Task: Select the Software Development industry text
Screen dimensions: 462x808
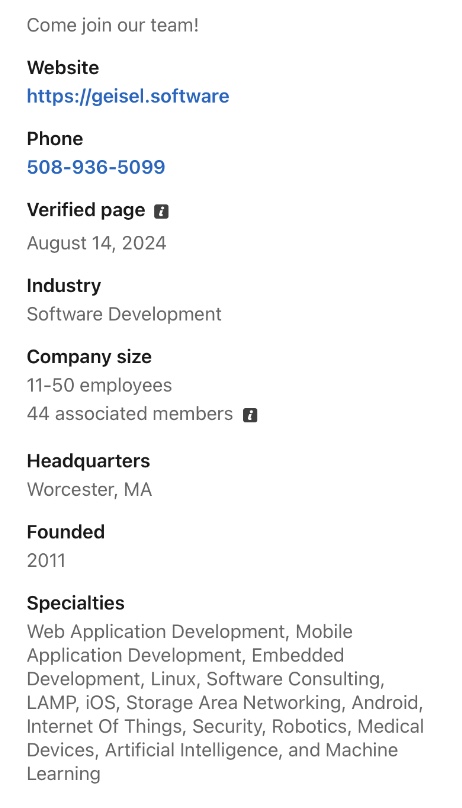Action: pyautogui.click(x=124, y=314)
